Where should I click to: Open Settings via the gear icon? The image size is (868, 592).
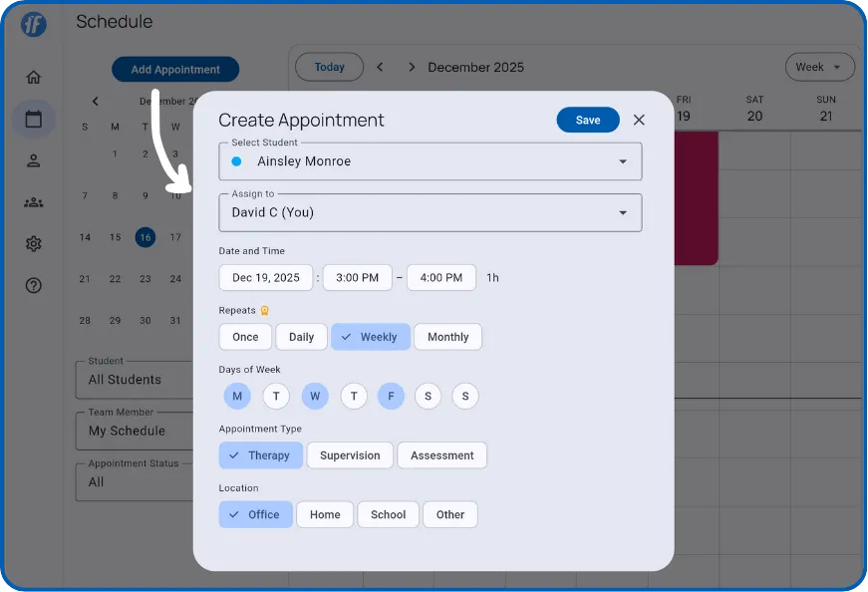pos(33,243)
